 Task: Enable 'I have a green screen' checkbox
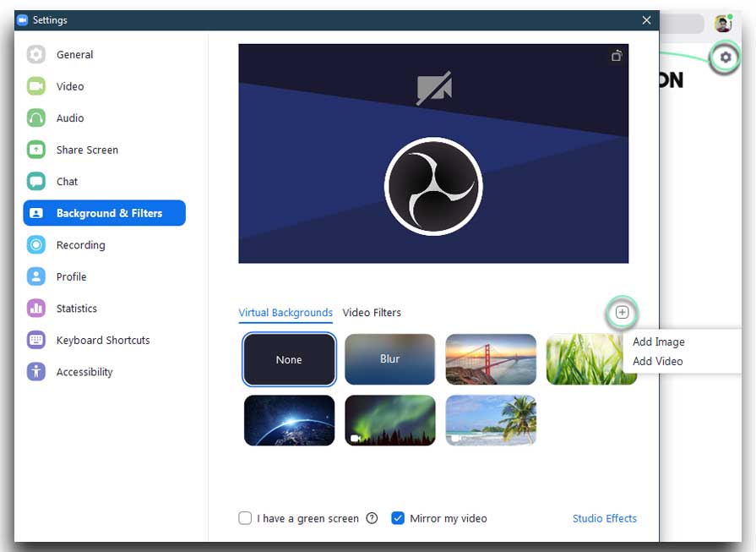coord(245,518)
